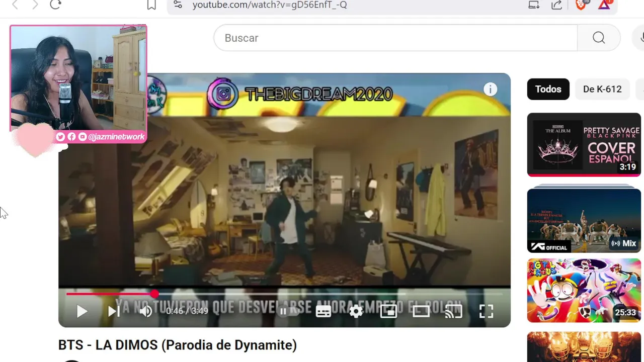Select the De K-612 filter chip
Screen dimensions: 644x362
(x=602, y=89)
